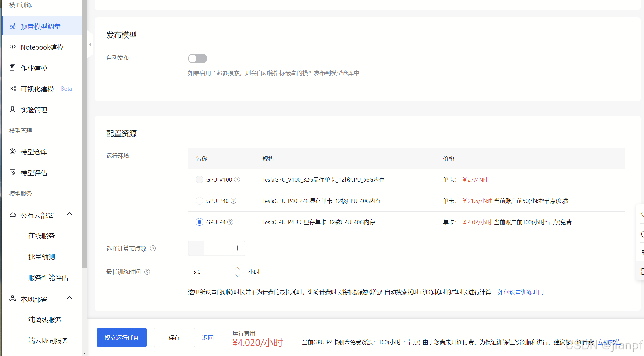
Task: Click the 可视化建模 flow icon
Action: click(x=13, y=89)
